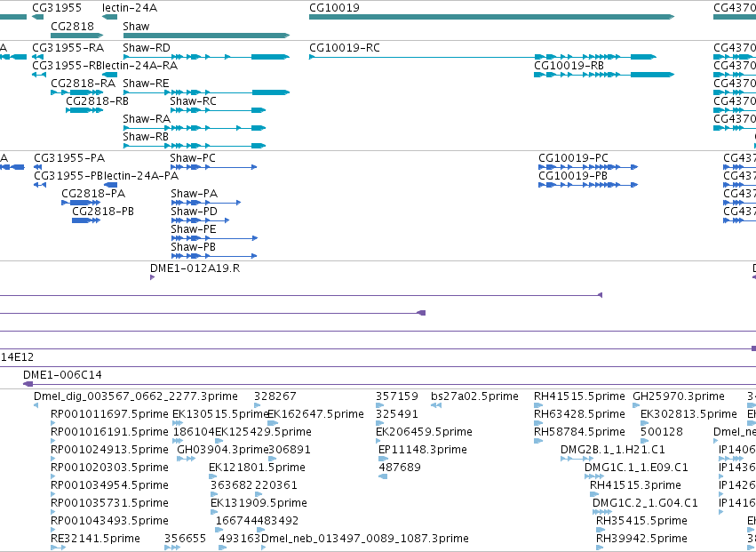Image resolution: width=756 pixels, height=552 pixels.
Task: Click the CG10019-RB transcript
Action: point(604,75)
